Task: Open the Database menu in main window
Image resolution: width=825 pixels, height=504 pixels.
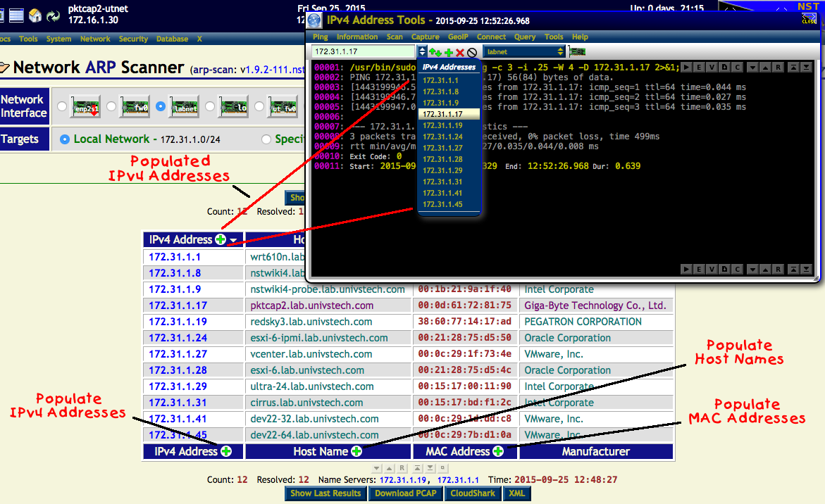Action: click(172, 39)
